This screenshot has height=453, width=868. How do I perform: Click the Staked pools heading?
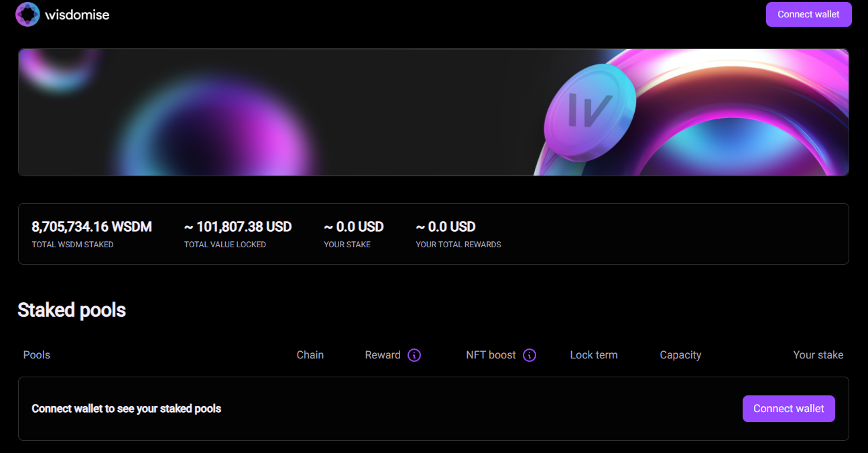tap(72, 310)
